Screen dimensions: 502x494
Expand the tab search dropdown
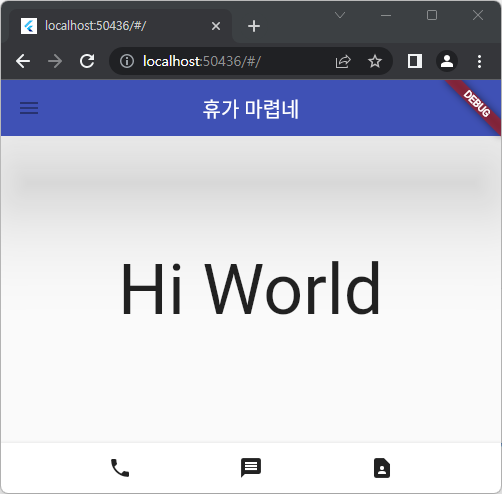(340, 15)
